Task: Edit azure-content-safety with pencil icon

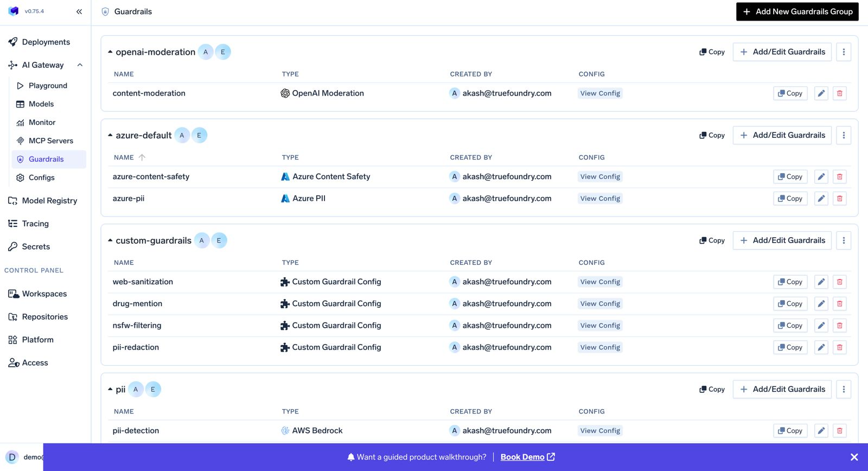Action: tap(821, 177)
